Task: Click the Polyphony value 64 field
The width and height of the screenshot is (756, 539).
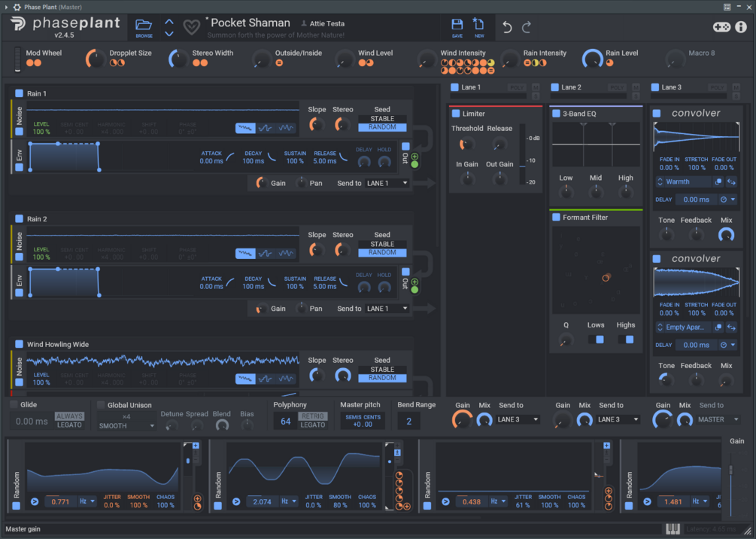Action: (285, 422)
